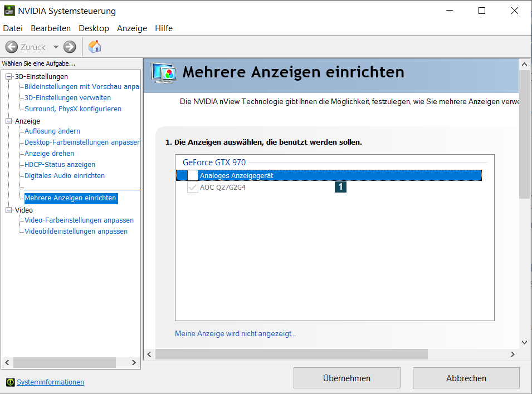This screenshot has width=532, height=394.
Task: Click main panel horizontal scroll-right arrow
Action: (513, 354)
